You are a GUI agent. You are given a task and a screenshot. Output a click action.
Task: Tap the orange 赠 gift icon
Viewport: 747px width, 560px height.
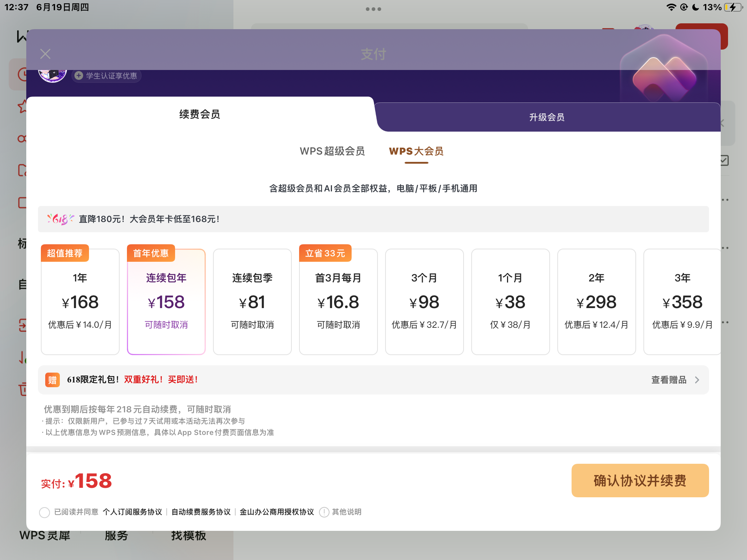[x=53, y=380]
